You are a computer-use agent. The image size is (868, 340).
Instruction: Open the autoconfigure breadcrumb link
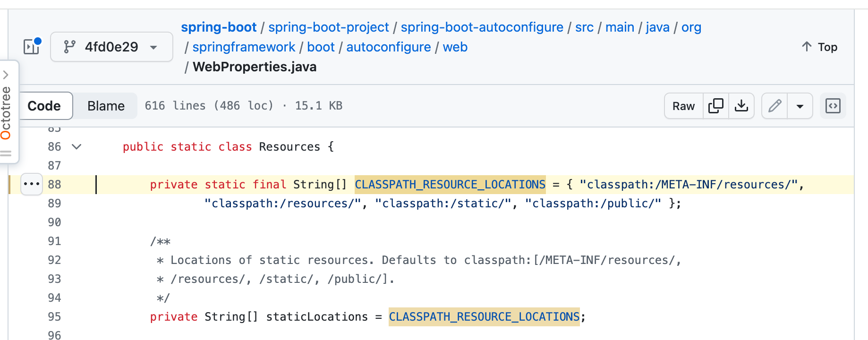[x=389, y=47]
